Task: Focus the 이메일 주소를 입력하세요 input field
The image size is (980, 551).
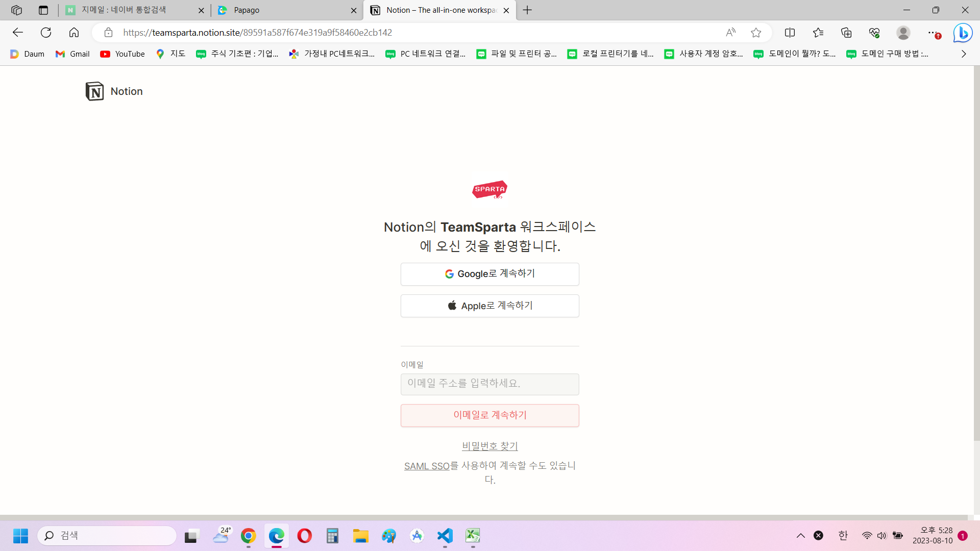Action: pyautogui.click(x=489, y=384)
